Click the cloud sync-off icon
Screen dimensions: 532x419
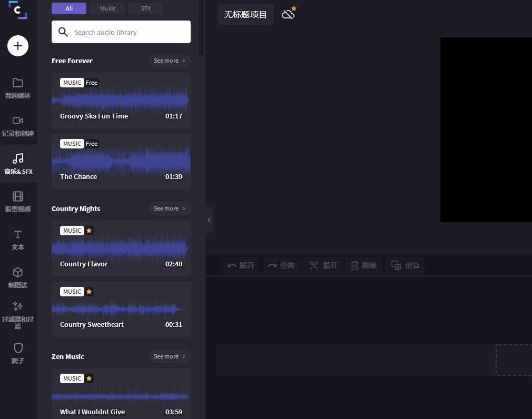pos(288,14)
